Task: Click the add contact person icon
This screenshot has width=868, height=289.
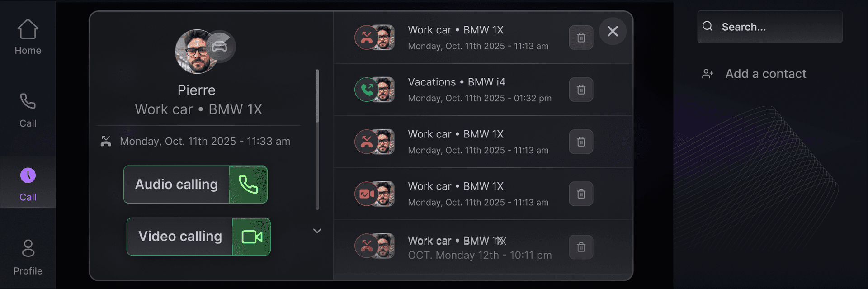Action: point(708,74)
